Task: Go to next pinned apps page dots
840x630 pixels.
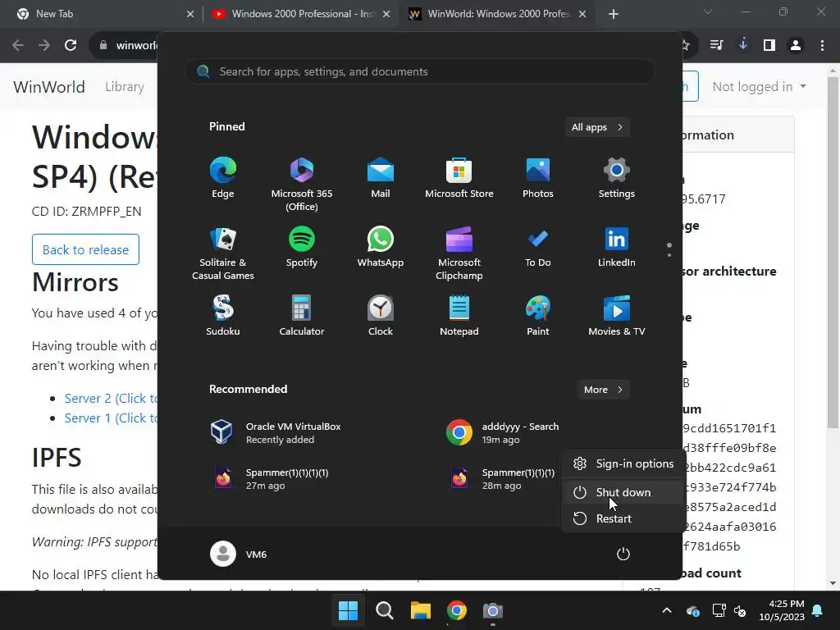Action: pos(669,250)
